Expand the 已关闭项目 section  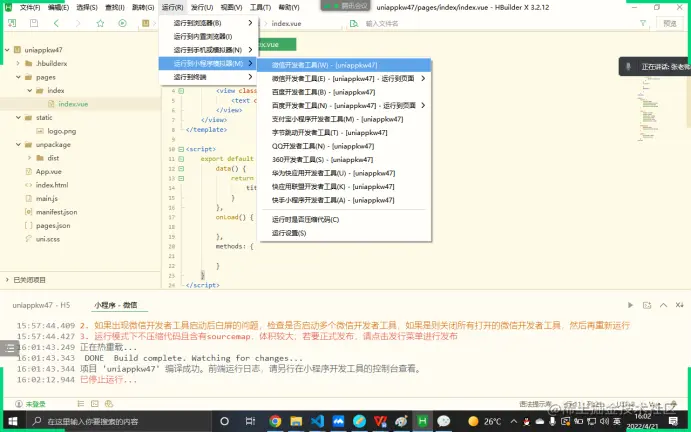tap(7, 280)
